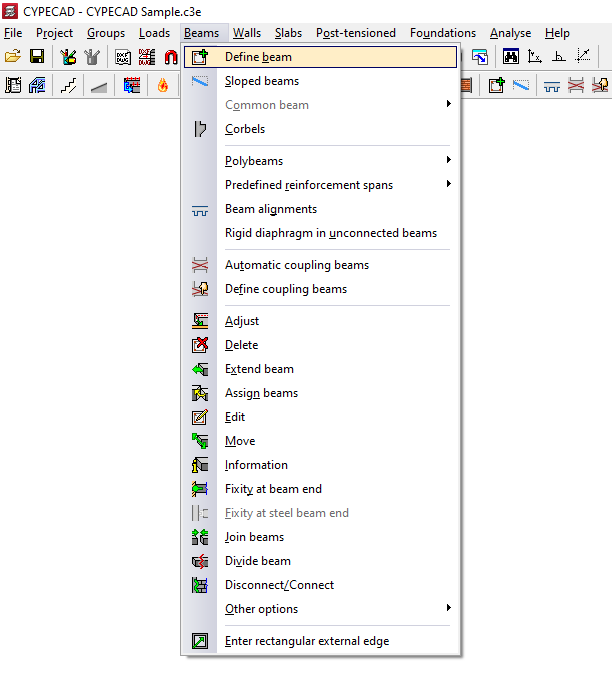Click the toolbar blue sloped beam icon
Viewport: 612px width, 699px height.
[521, 85]
